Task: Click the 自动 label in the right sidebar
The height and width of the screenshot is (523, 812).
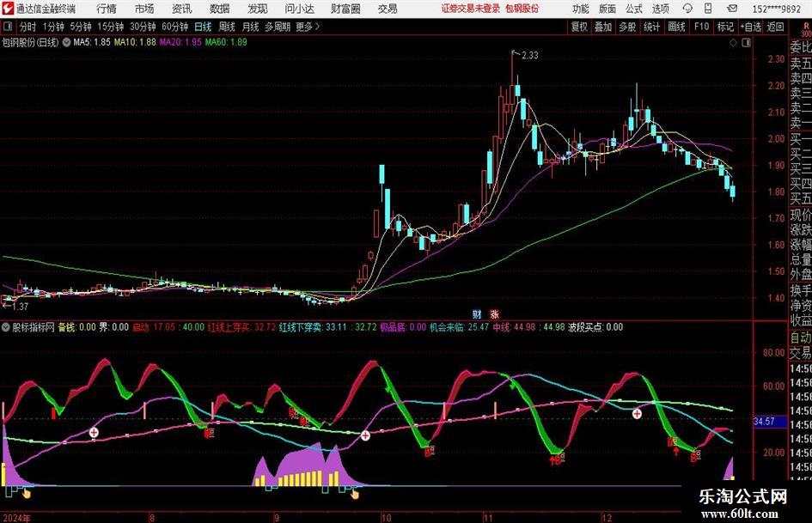Action: point(801,338)
